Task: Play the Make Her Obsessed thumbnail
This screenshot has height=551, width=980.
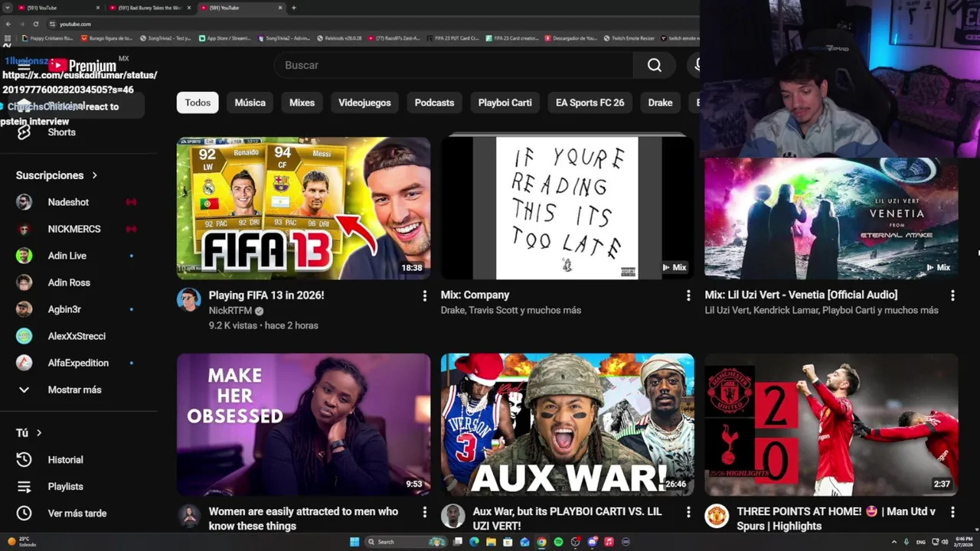Action: click(304, 425)
